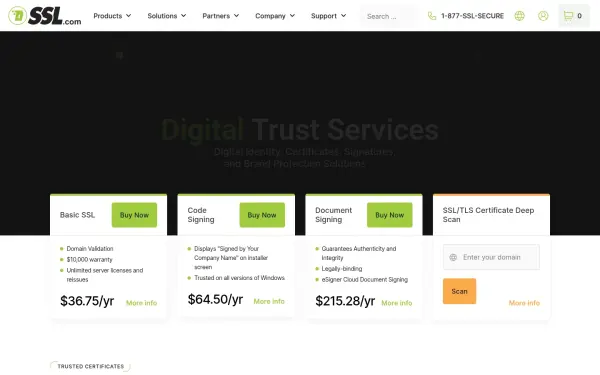Viewport: 600px width, 375px height.
Task: Click Unlimited server licenses and reissues text
Action: pos(105,275)
